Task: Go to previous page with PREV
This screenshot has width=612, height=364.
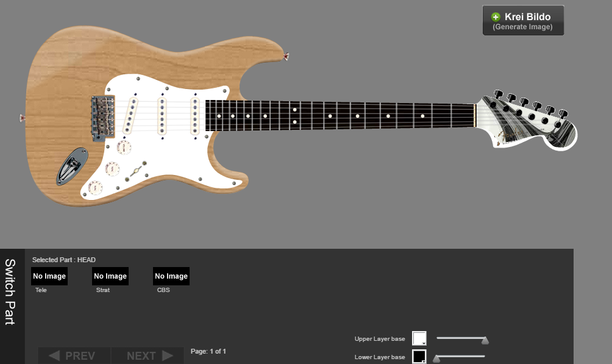Action: pyautogui.click(x=73, y=355)
